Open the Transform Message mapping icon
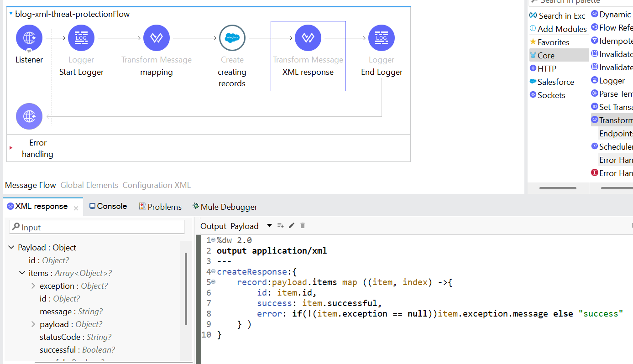This screenshot has height=364, width=633. click(x=156, y=38)
